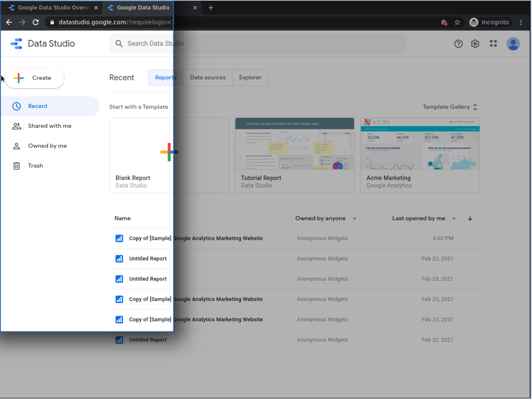Click the 6:02 PM timestamp

pyautogui.click(x=443, y=239)
